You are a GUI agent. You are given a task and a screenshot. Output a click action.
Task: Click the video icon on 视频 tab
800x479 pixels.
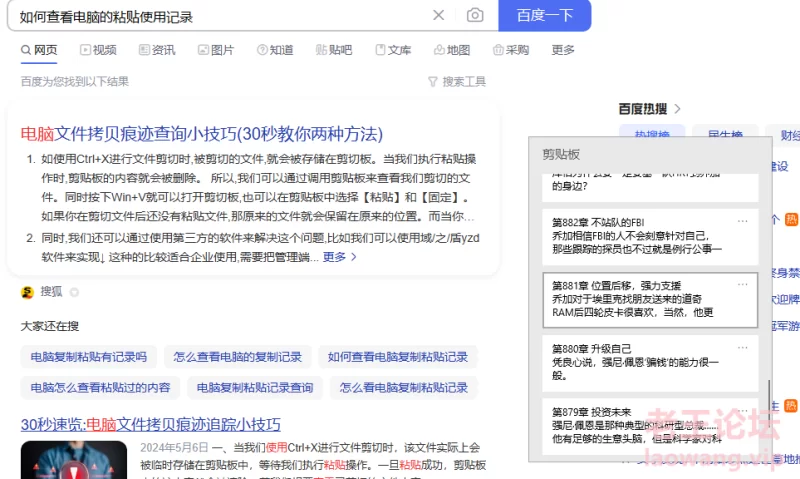point(85,50)
